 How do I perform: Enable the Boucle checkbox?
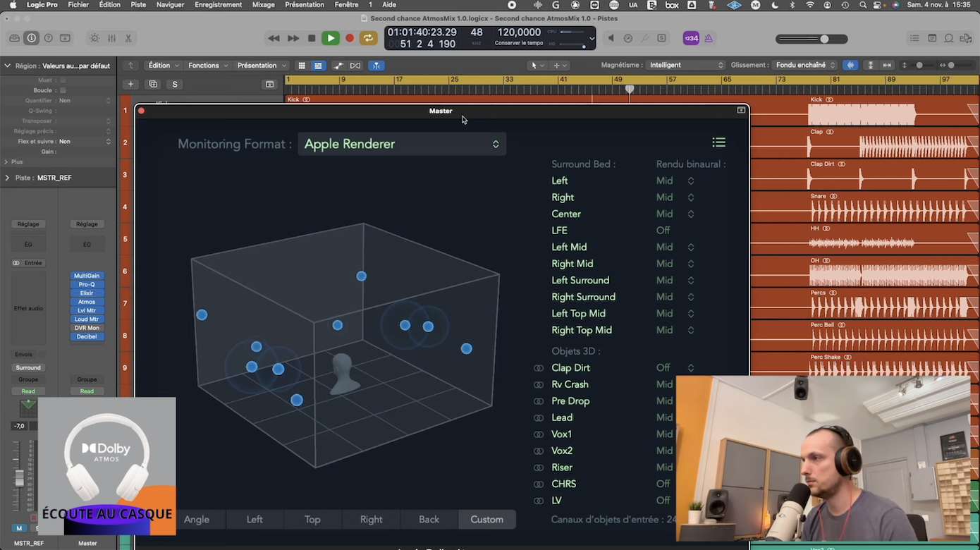point(63,90)
